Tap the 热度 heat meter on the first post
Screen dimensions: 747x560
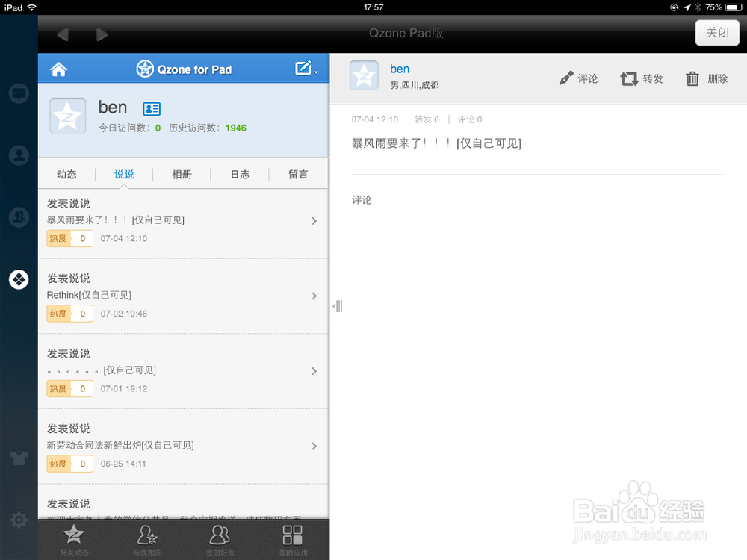click(69, 238)
